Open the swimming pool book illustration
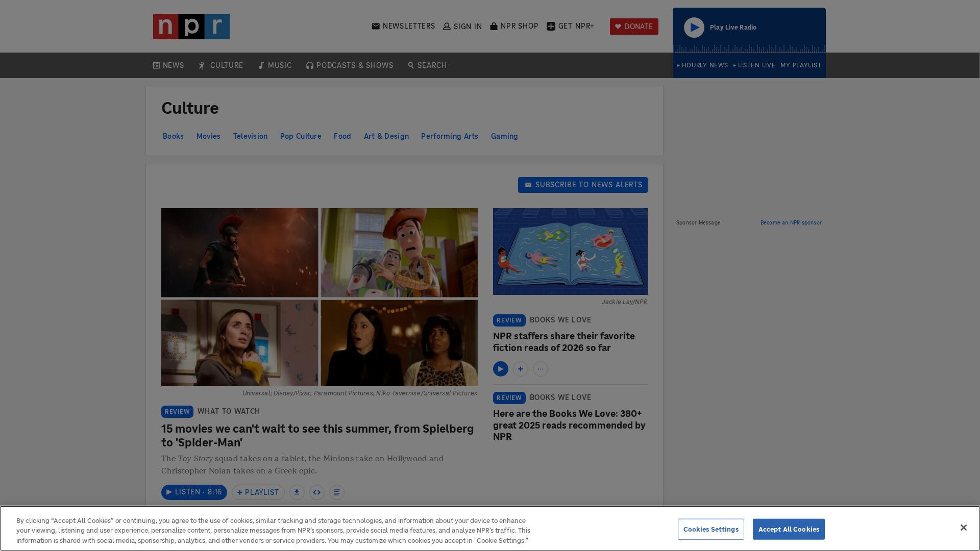 coord(570,252)
